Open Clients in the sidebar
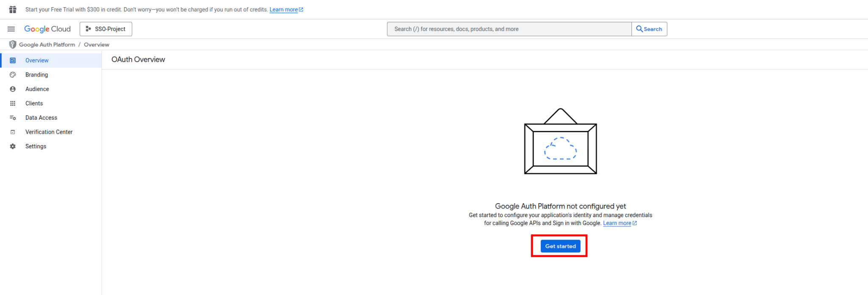The width and height of the screenshot is (868, 295). point(51,104)
